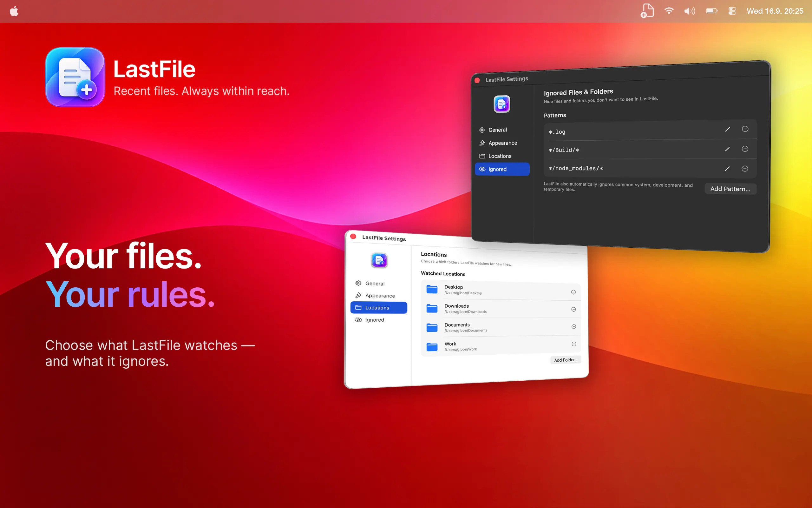This screenshot has height=508, width=812.
Task: Select General in light settings window
Action: point(378,283)
